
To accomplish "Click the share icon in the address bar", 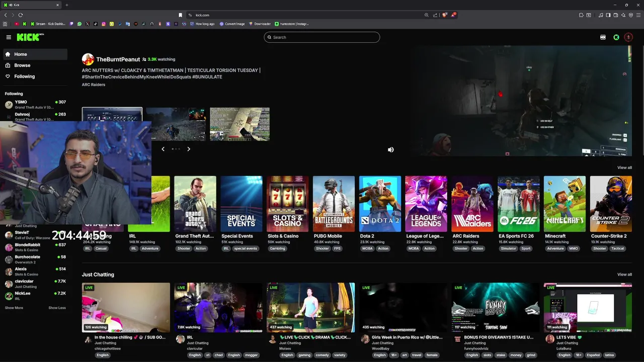I will tap(435, 15).
